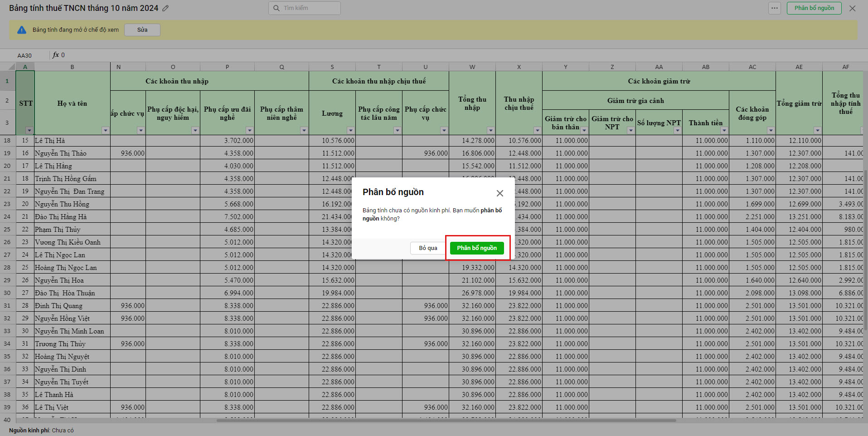Expand filter for Tổng thu nhập column
This screenshot has height=436, width=868.
coord(490,131)
